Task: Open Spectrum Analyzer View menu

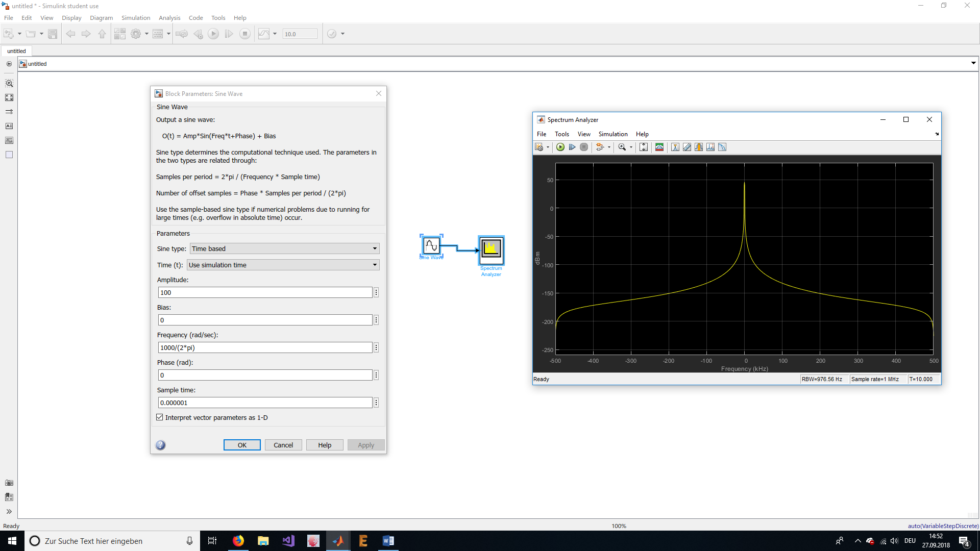Action: [584, 134]
